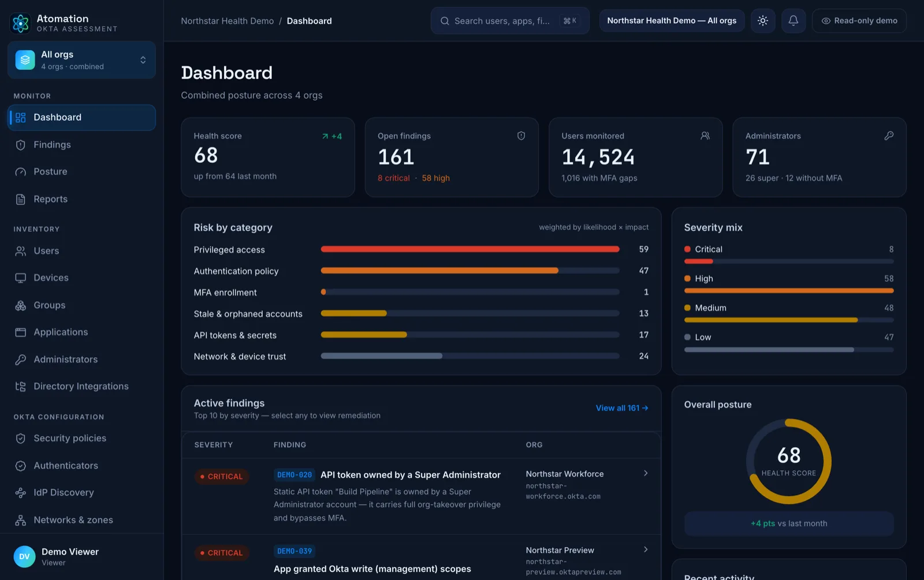
Task: Click the eye icon in Read-only demo badge
Action: (x=826, y=21)
